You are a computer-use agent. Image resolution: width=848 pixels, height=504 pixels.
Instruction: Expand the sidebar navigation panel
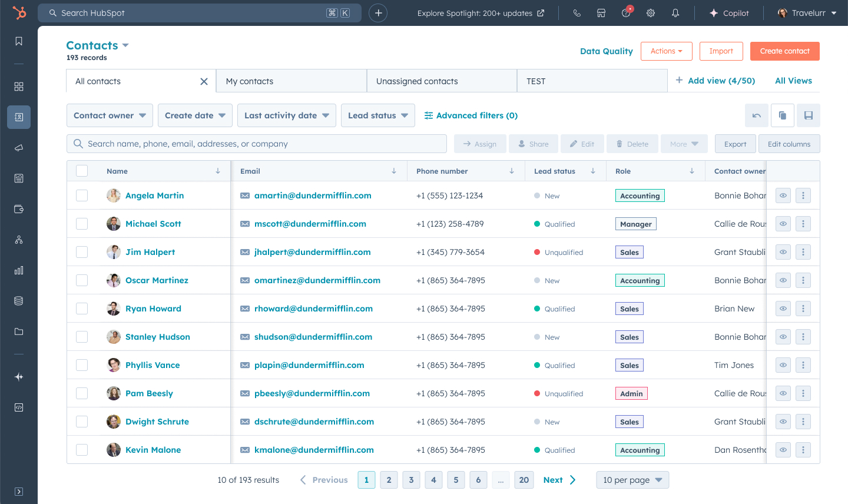coord(19,492)
